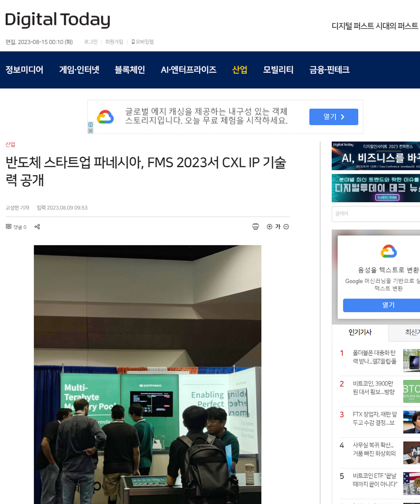Open the 디지털투데이 테크 뉴스 subscribe banner
This screenshot has height=504, width=420.
[x=376, y=188]
